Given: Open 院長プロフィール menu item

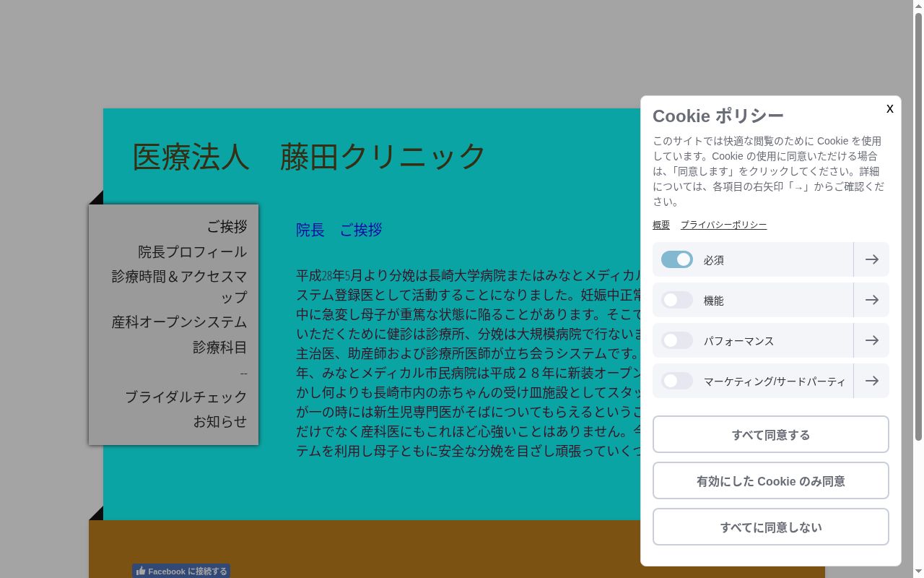Looking at the screenshot, I should point(193,252).
